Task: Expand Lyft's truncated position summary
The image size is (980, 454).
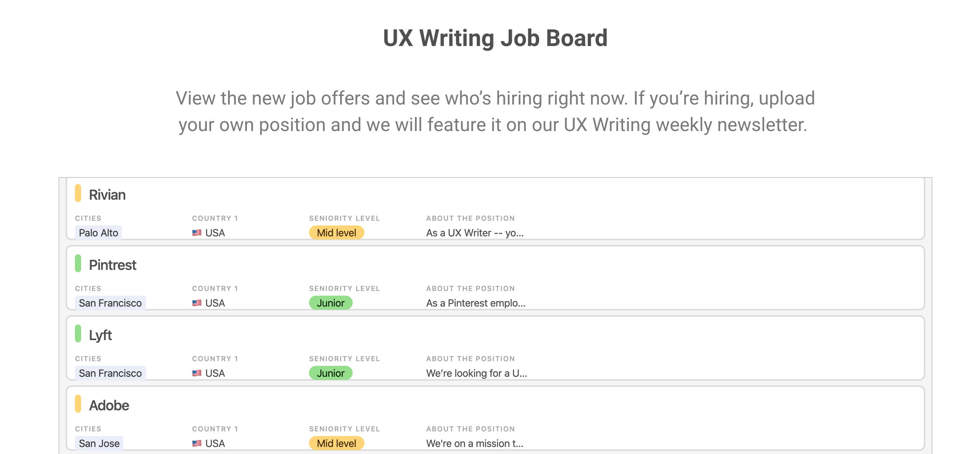Action: coord(477,373)
